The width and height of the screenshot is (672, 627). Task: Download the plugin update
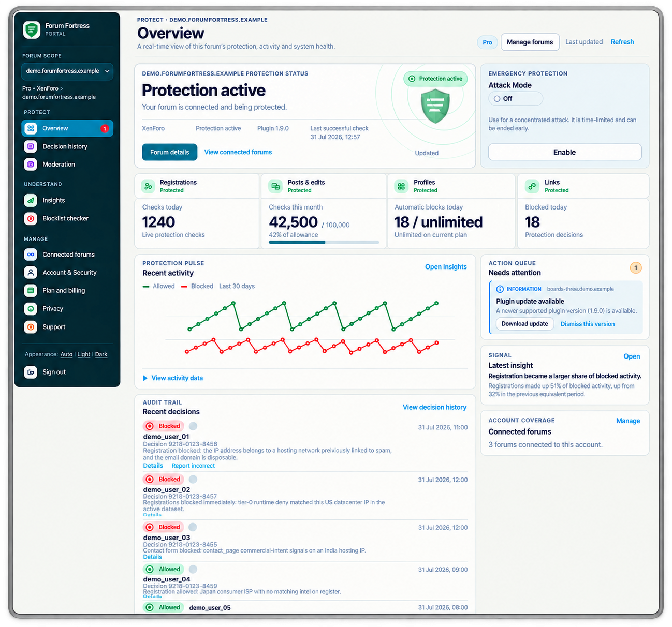click(525, 324)
